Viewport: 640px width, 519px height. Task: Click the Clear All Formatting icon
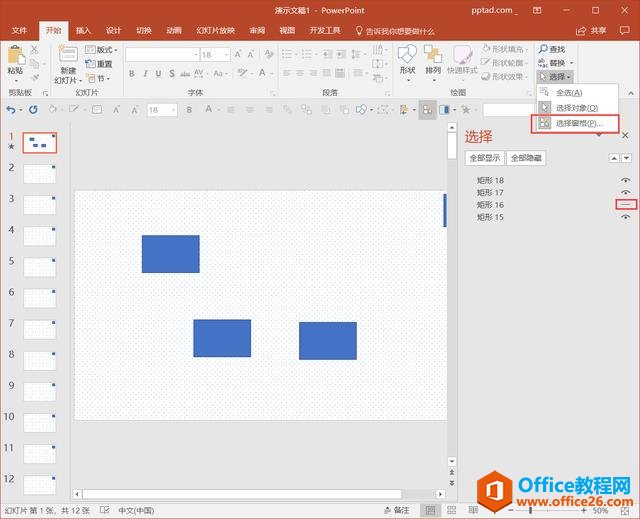[268, 54]
